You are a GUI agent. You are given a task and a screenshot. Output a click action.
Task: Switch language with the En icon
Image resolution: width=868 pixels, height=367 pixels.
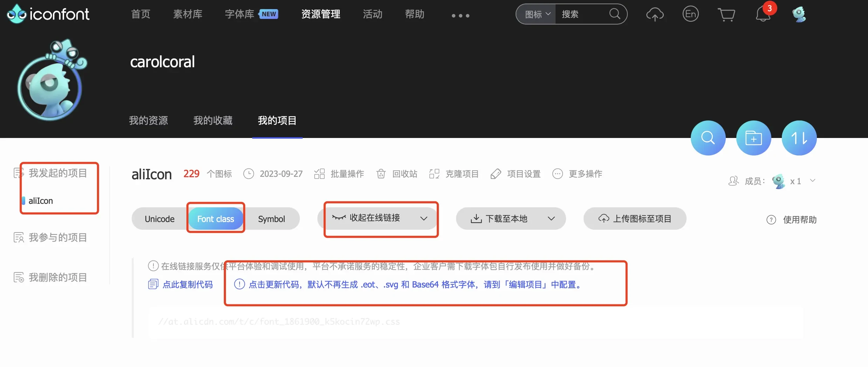coord(690,14)
